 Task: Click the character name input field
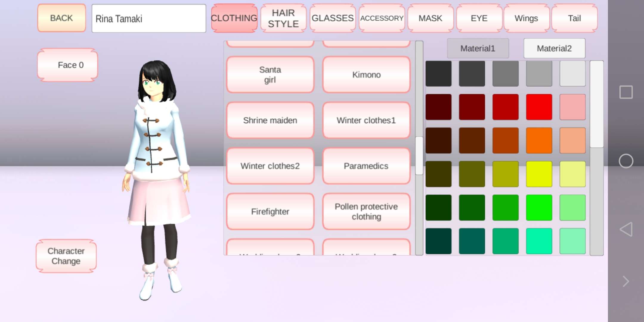[x=149, y=18]
